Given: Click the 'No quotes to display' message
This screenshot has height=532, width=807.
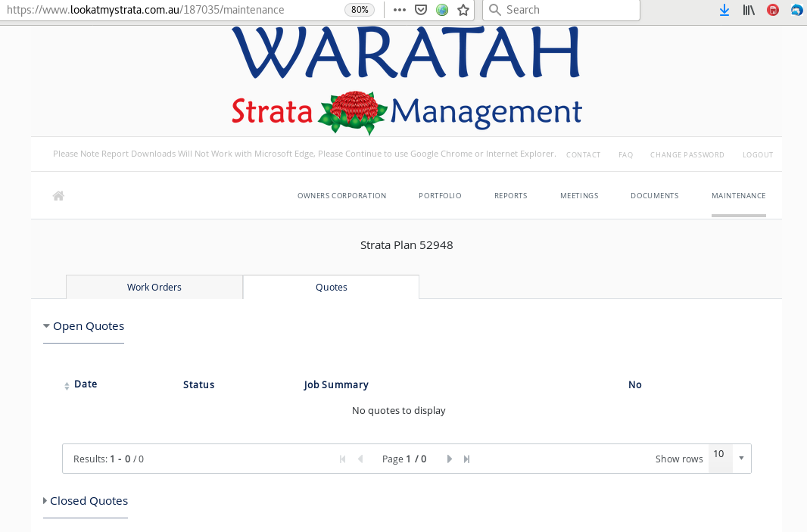Looking at the screenshot, I should [399, 411].
